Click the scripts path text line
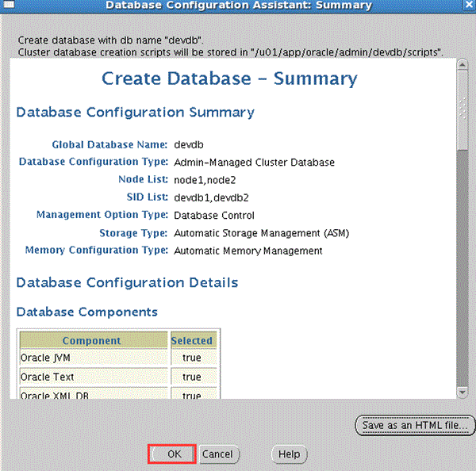 (x=230, y=52)
